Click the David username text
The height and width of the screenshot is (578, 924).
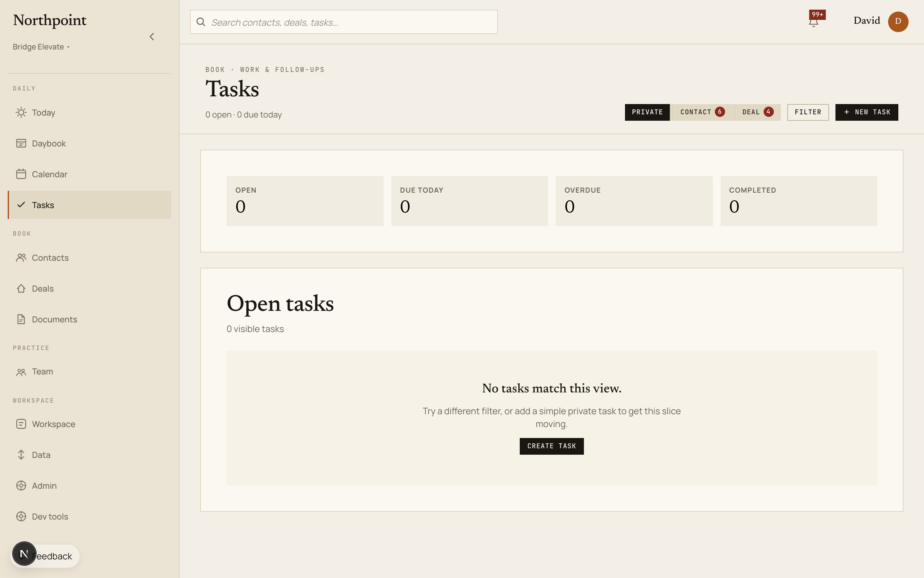point(867,21)
